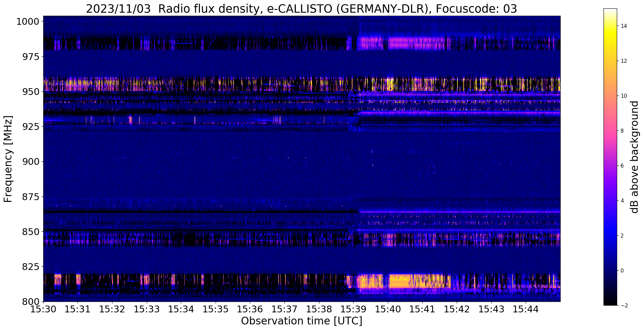644x330 pixels.
Task: Click the 15:38 time tick label
Action: pyautogui.click(x=319, y=309)
